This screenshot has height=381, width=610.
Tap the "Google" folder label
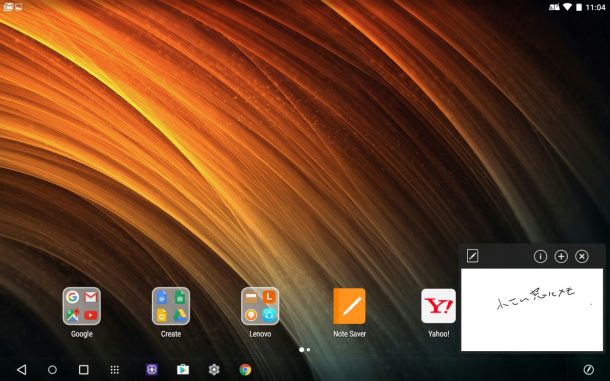82,334
